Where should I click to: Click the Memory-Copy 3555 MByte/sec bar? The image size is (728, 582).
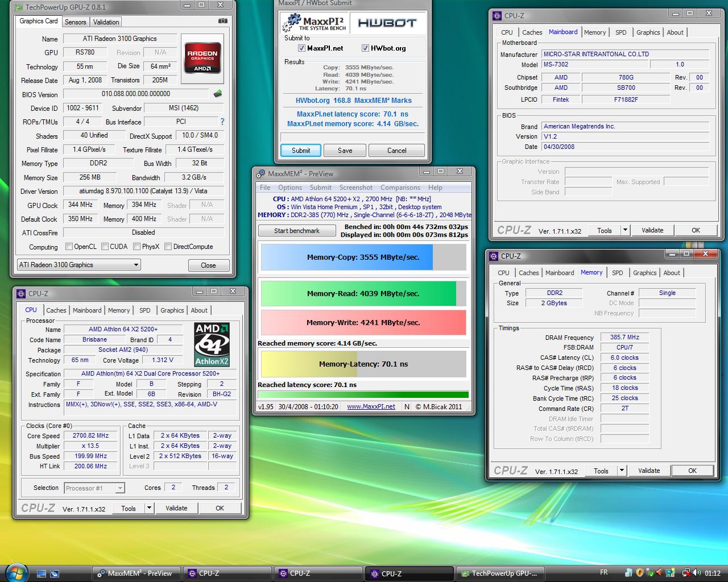(x=363, y=257)
